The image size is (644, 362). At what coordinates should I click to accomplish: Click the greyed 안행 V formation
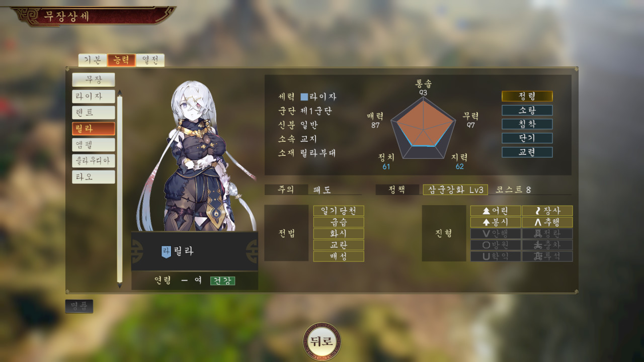[496, 234]
